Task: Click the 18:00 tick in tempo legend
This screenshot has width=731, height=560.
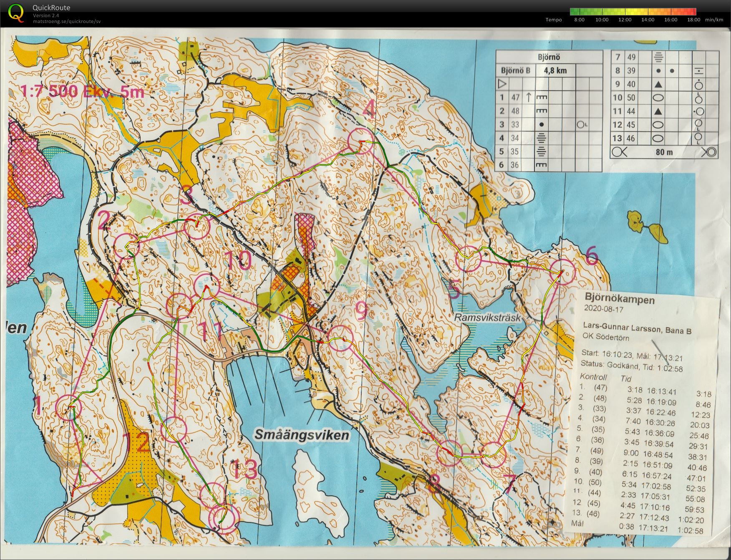Action: coord(693,20)
